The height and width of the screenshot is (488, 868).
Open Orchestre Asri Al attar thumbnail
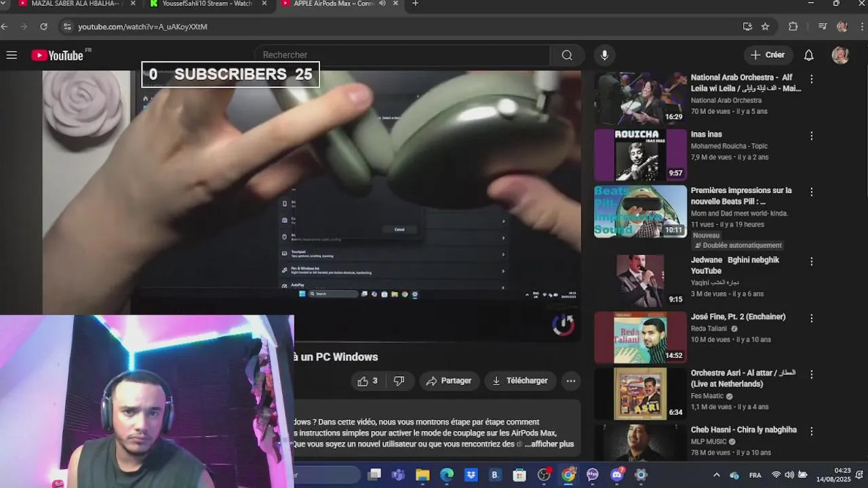640,394
